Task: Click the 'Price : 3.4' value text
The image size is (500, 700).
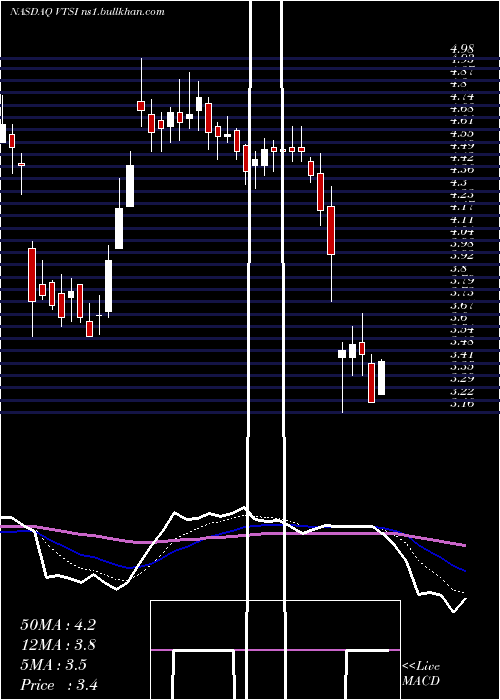Action: (59, 685)
